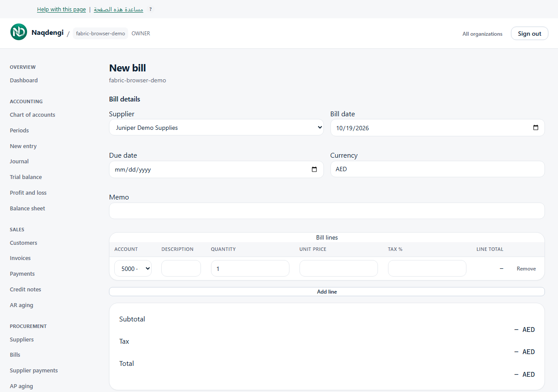View the AP aging report
The width and height of the screenshot is (558, 392).
pos(21,386)
